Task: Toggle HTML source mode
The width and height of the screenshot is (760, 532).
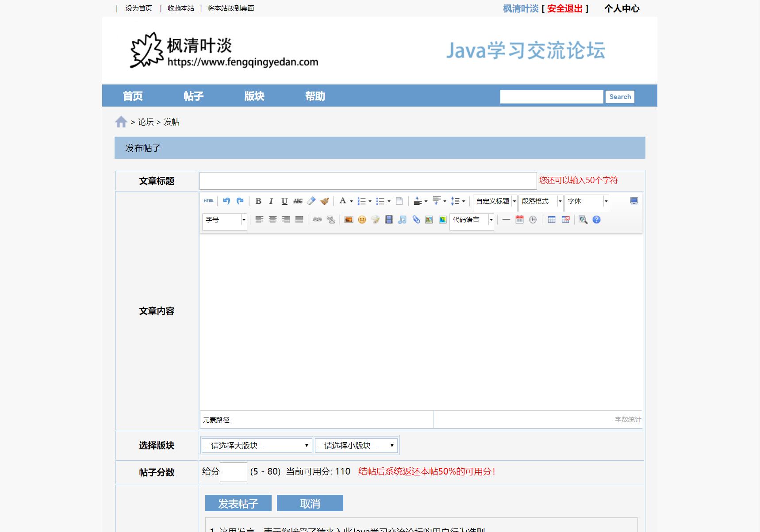Action: click(x=209, y=201)
